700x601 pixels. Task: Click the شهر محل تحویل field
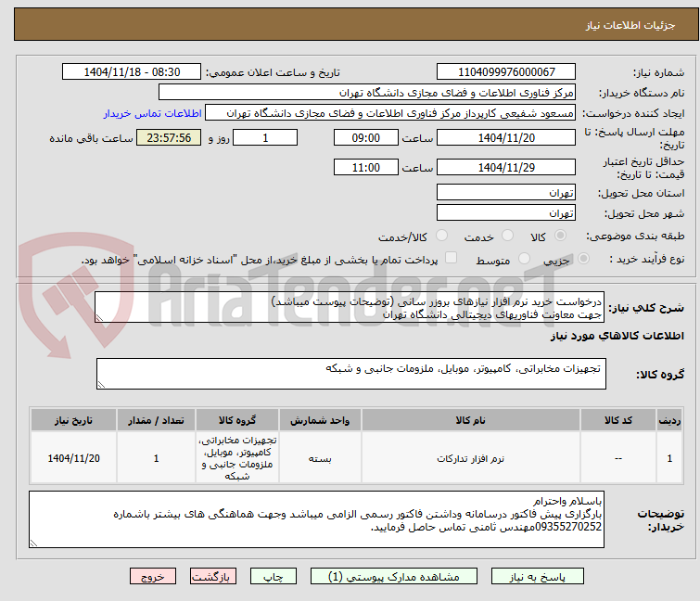[506, 213]
